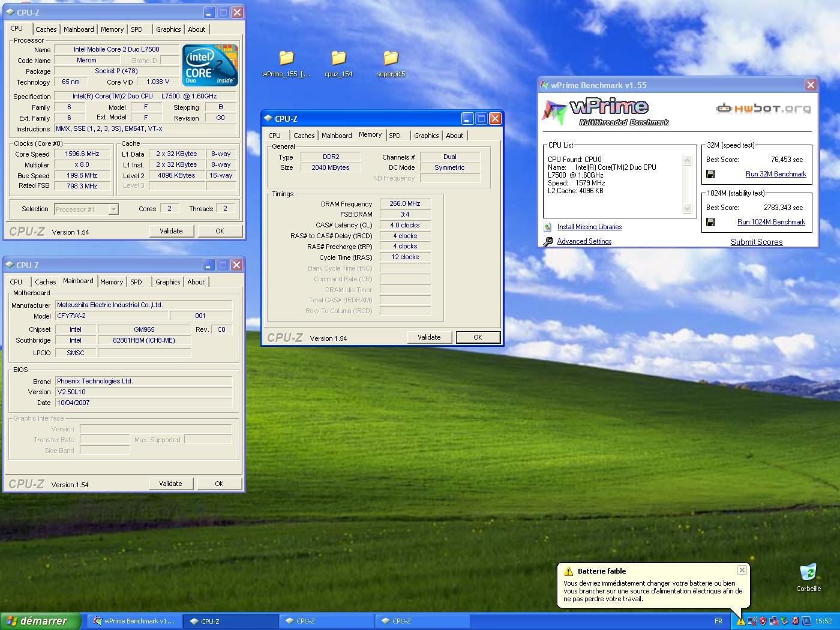The image size is (840, 630).
Task: Click the wireless network disconnected tray icon
Action: tap(752, 622)
